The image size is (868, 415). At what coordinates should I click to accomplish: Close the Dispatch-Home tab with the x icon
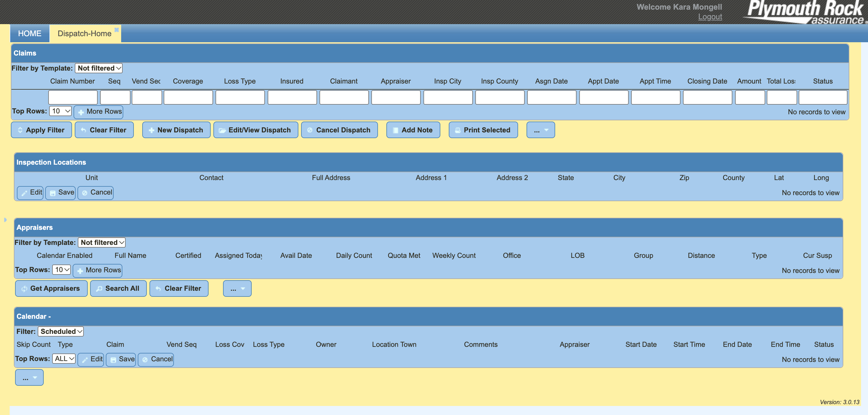(117, 30)
